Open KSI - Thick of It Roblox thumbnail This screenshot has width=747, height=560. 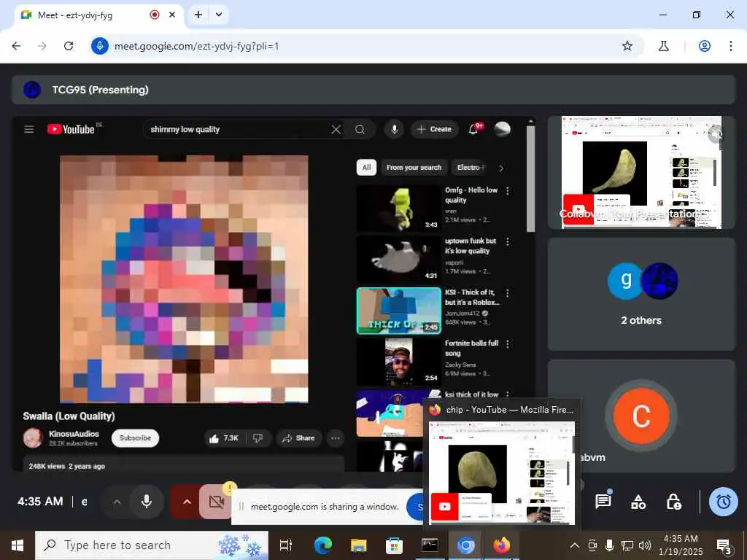tap(399, 311)
